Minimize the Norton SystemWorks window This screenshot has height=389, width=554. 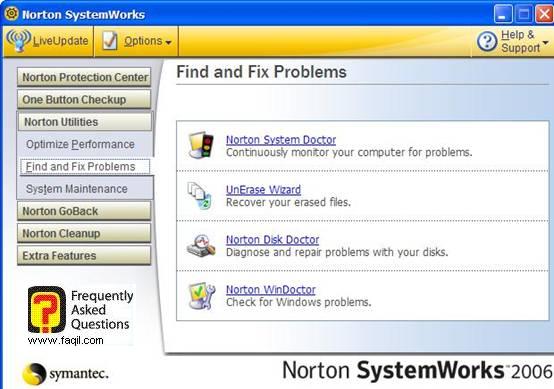503,14
